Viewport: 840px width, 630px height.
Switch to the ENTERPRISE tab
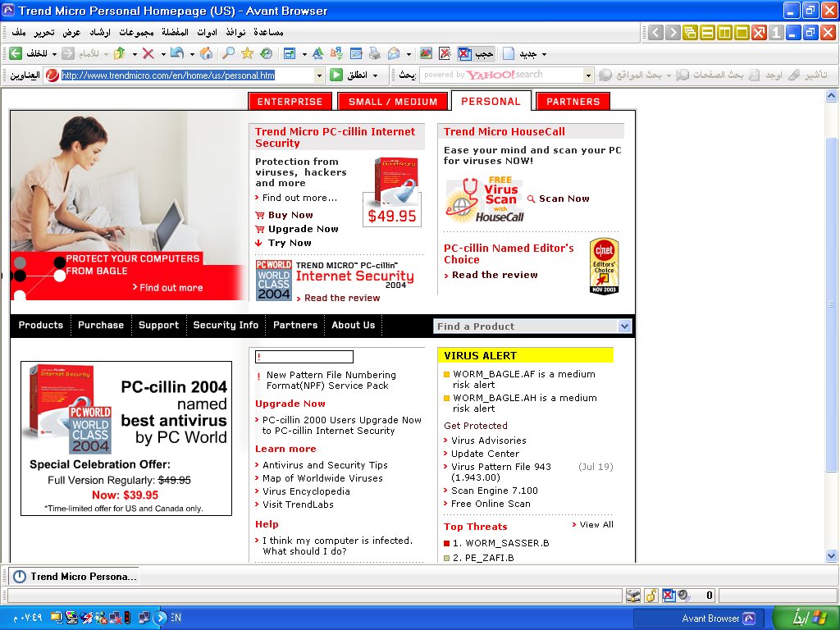tap(290, 102)
